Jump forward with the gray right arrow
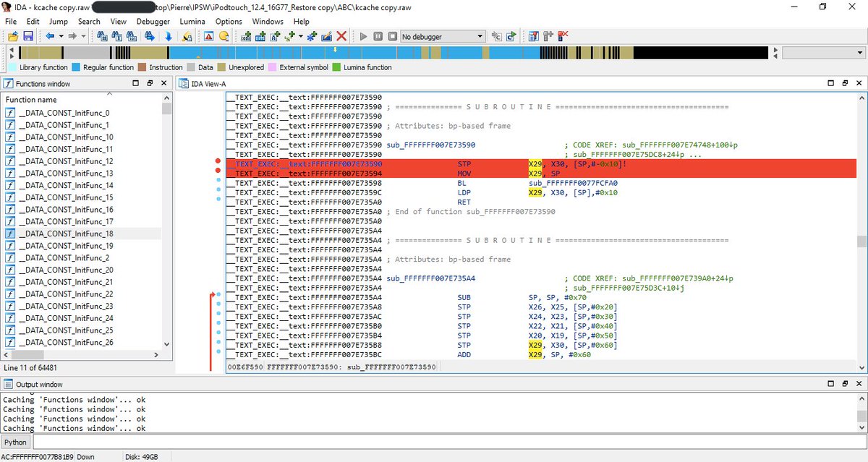 tap(73, 36)
